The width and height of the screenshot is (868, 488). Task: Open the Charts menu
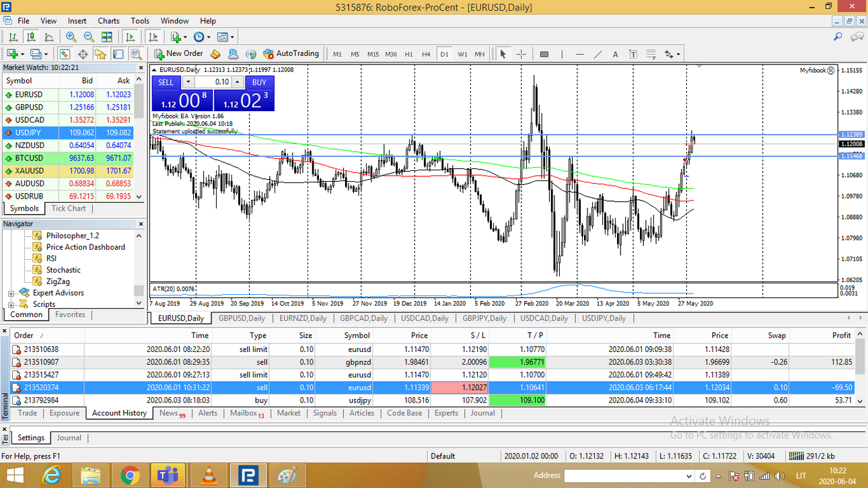tap(108, 21)
